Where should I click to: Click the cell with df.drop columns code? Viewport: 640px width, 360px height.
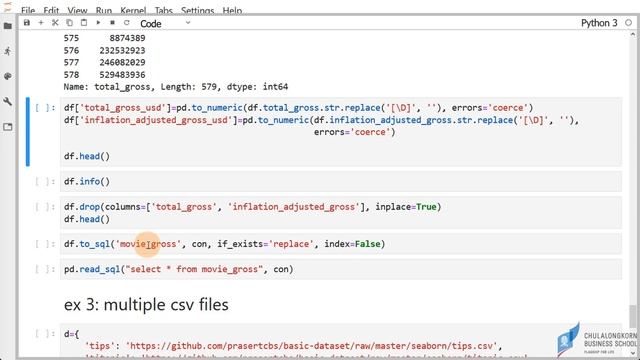[341, 213]
